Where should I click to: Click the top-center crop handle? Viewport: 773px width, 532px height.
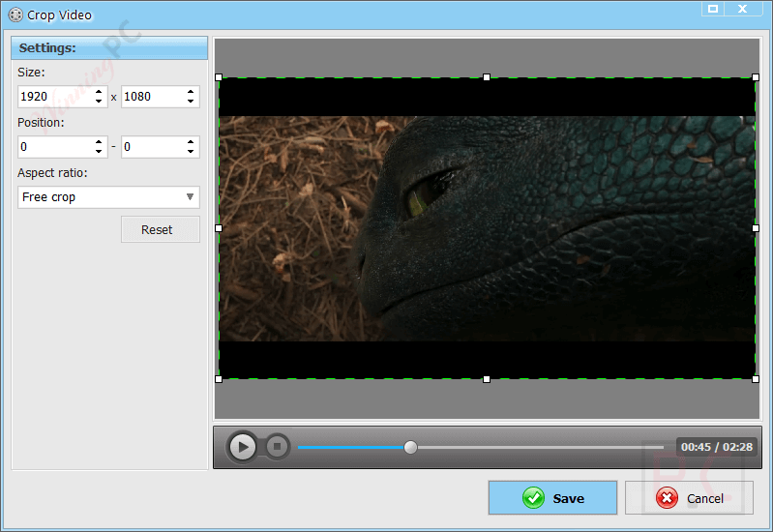tap(487, 77)
